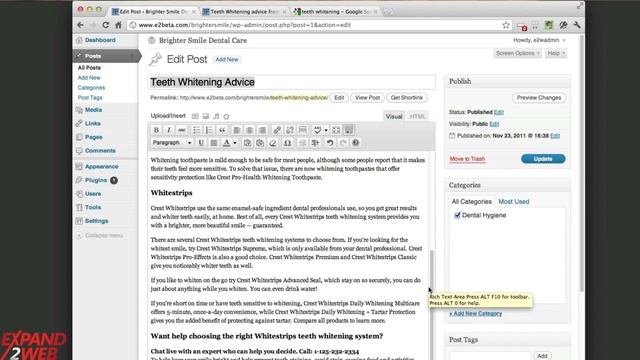Show the All Categories tab
The height and width of the screenshot is (360, 640).
click(x=471, y=202)
